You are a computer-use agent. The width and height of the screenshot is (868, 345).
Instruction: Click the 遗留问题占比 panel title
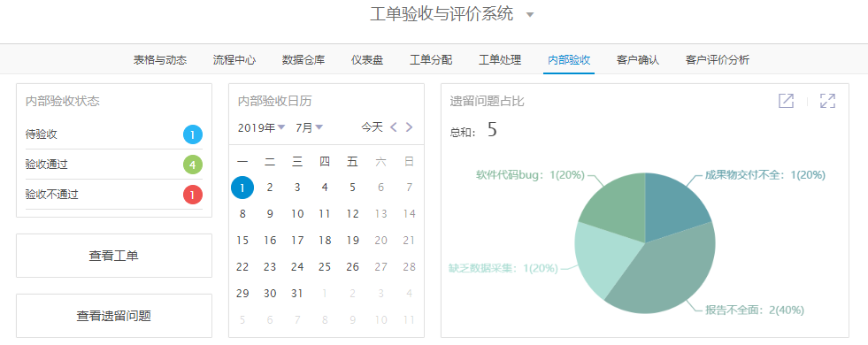pos(488,102)
